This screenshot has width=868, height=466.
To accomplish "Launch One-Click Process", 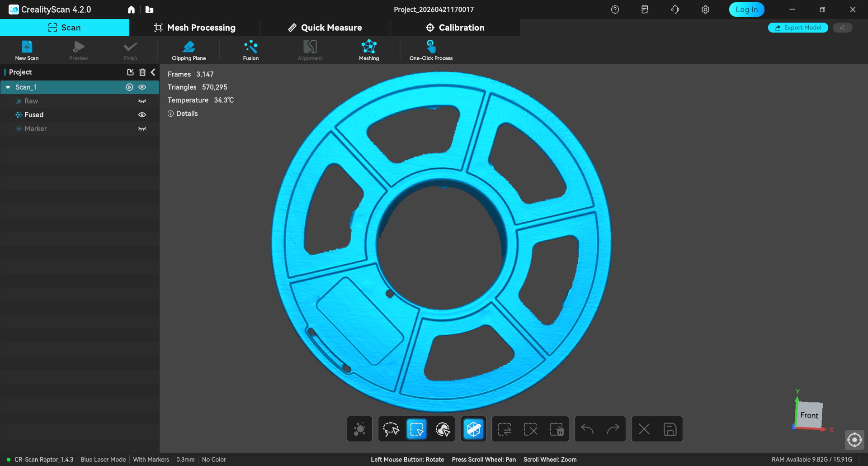I will click(431, 50).
